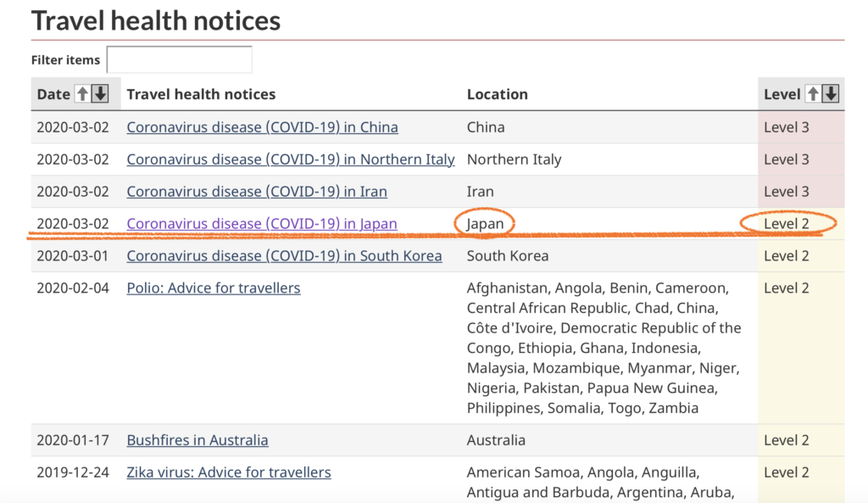The height and width of the screenshot is (503, 868).
Task: Click the Level column header
Action: point(782,94)
